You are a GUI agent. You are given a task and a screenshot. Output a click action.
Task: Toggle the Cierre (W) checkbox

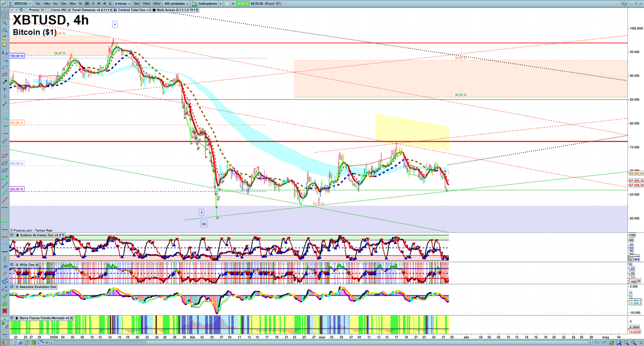point(48,10)
